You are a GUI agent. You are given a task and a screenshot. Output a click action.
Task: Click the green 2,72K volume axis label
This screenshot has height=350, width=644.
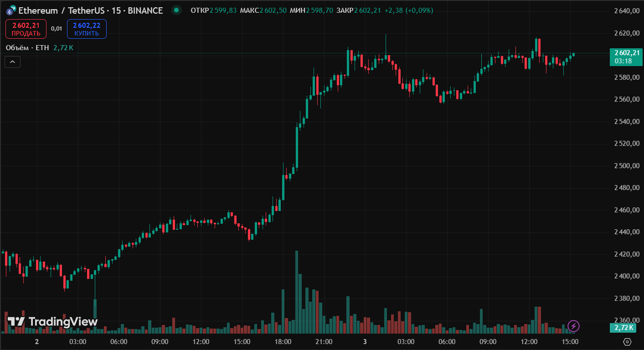624,328
